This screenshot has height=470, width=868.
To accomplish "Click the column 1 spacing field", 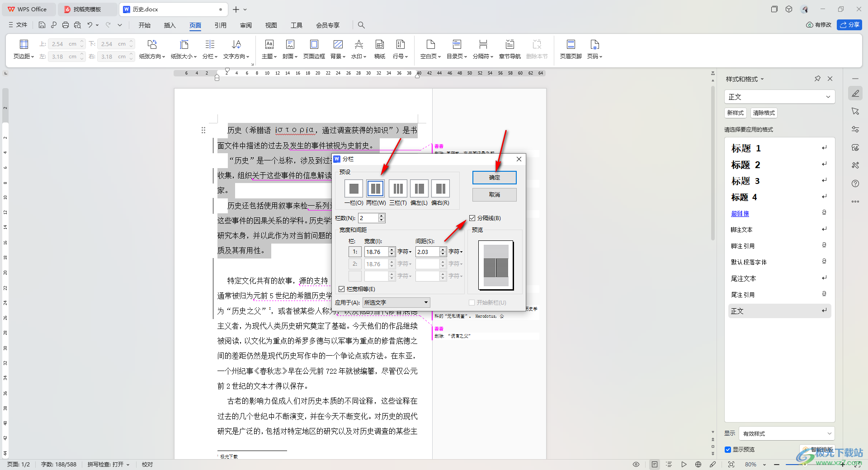I will tap(427, 252).
